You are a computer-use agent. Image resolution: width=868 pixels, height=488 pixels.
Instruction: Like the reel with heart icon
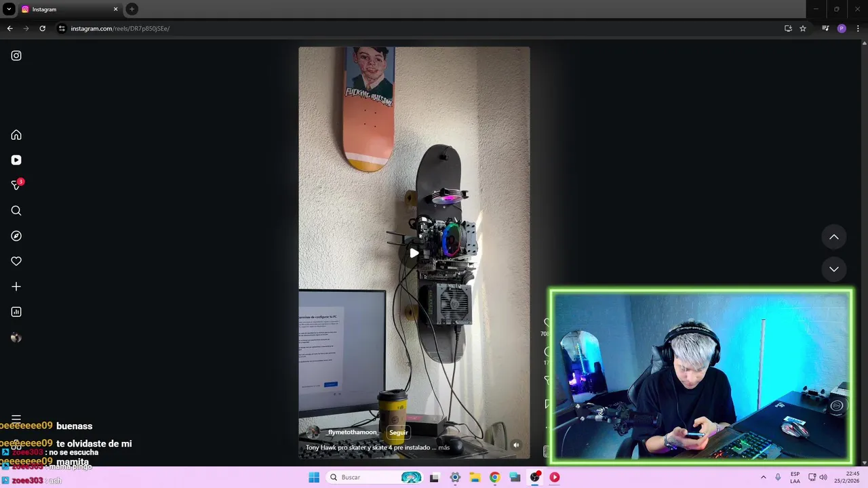pyautogui.click(x=547, y=323)
